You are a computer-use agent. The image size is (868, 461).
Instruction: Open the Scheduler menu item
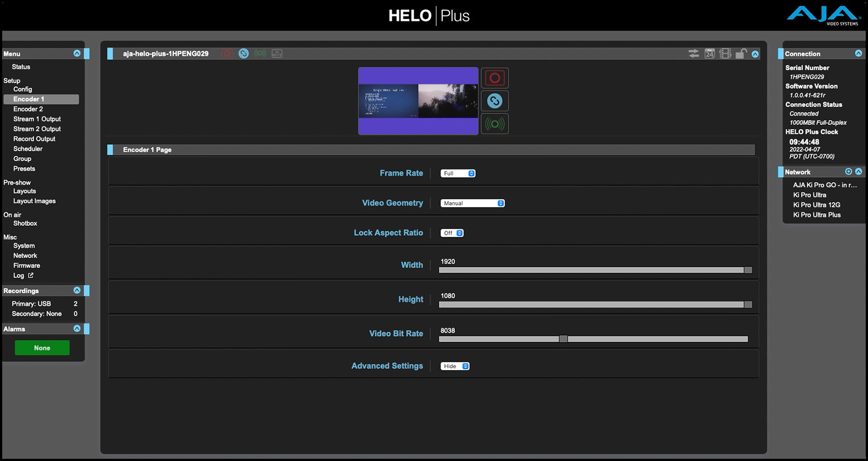(28, 149)
